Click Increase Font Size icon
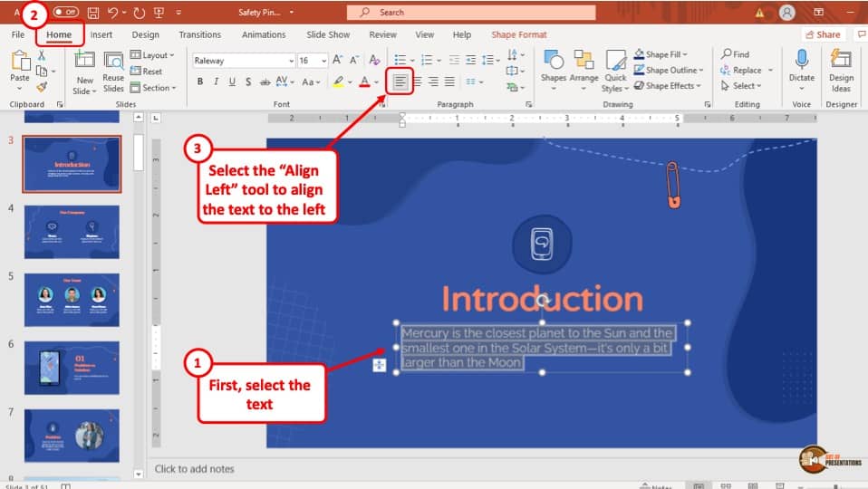Image resolution: width=868 pixels, height=489 pixels. 338,60
